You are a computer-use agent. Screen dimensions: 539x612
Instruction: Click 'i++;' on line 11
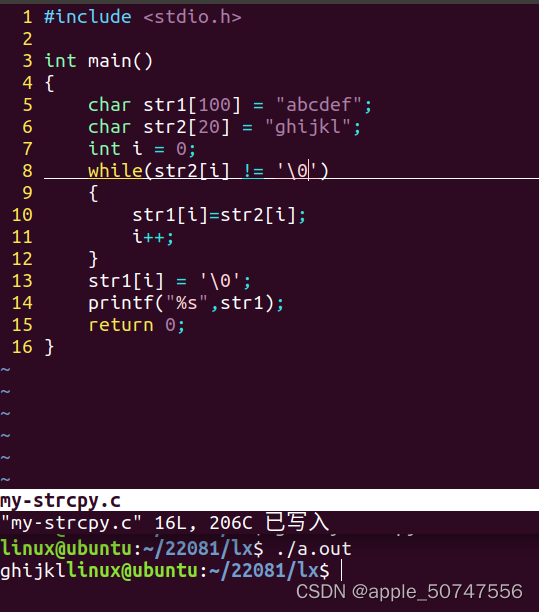click(153, 237)
